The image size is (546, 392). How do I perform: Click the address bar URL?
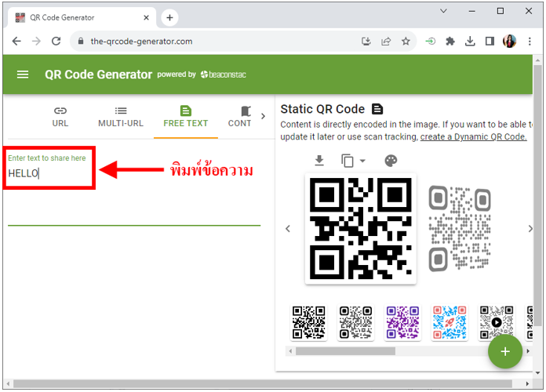141,42
